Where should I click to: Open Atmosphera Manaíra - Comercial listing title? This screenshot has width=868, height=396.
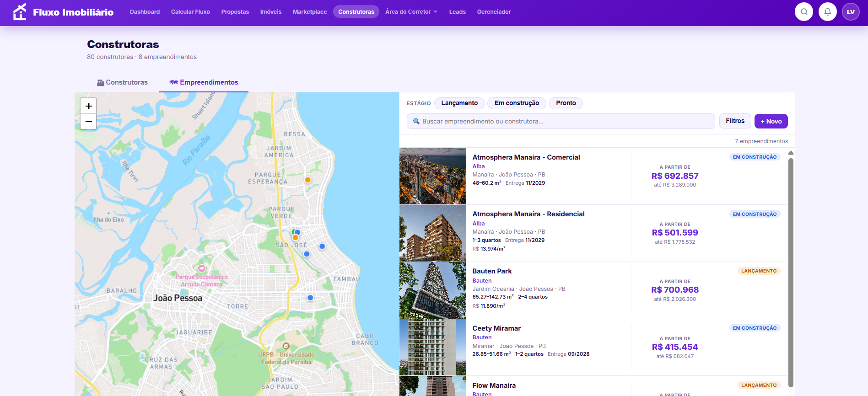pos(526,157)
